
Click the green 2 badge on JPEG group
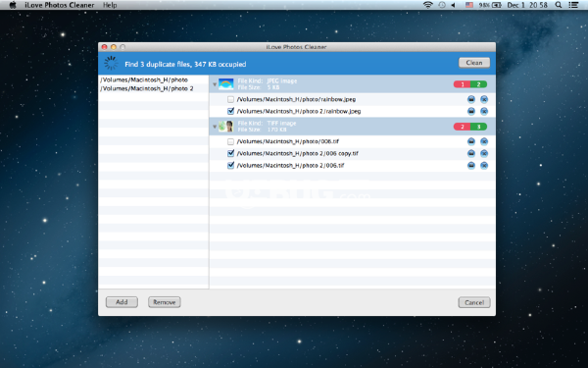478,84
